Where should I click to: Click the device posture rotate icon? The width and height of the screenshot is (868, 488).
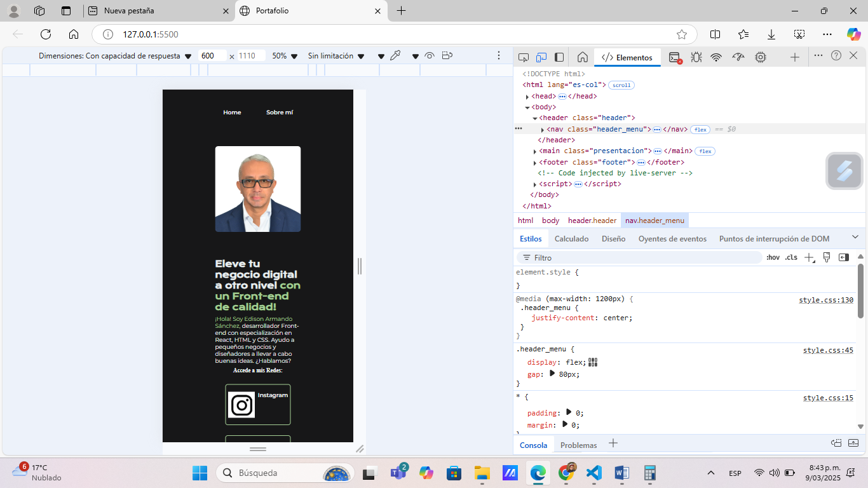(447, 56)
